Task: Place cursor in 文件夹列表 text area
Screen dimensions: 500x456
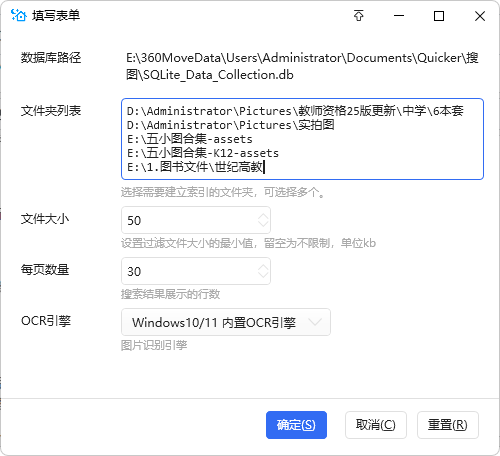Action: click(x=302, y=139)
